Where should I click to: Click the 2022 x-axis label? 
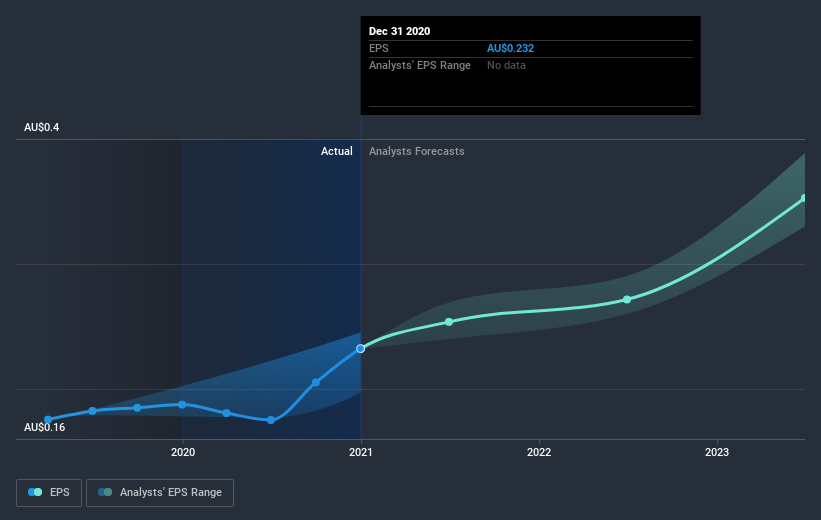click(539, 452)
